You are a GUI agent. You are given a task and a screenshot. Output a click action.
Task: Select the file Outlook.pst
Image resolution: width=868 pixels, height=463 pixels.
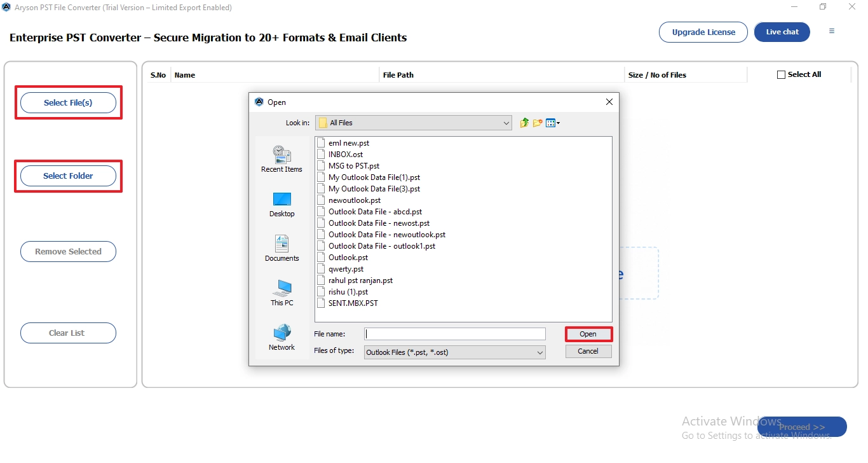348,258
